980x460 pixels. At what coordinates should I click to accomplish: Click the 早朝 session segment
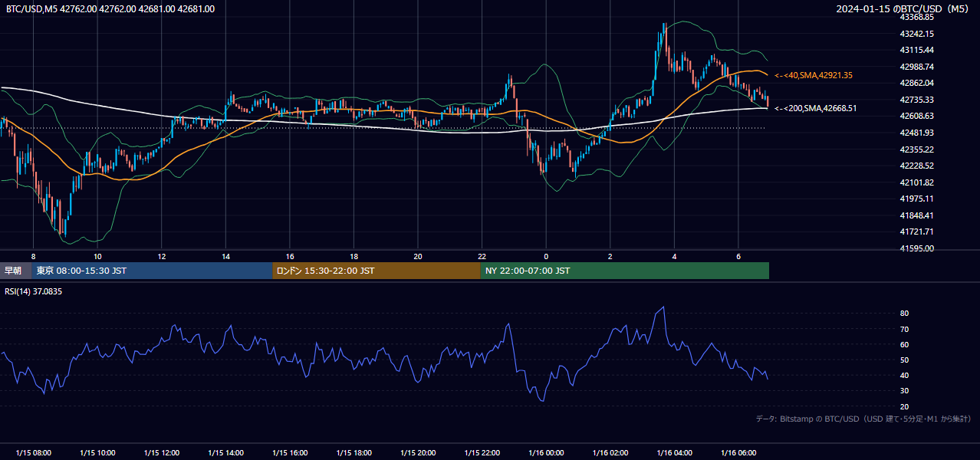tap(15, 271)
